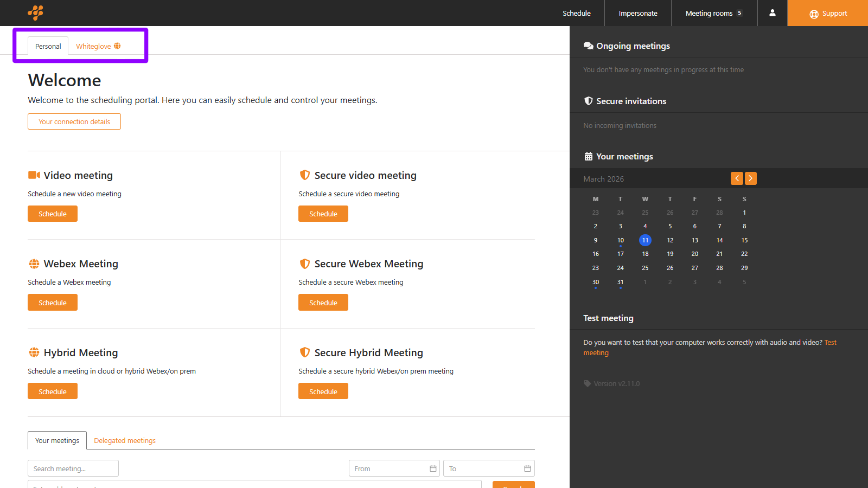Click calendar icon in From date field
The image size is (868, 488).
[x=433, y=468]
